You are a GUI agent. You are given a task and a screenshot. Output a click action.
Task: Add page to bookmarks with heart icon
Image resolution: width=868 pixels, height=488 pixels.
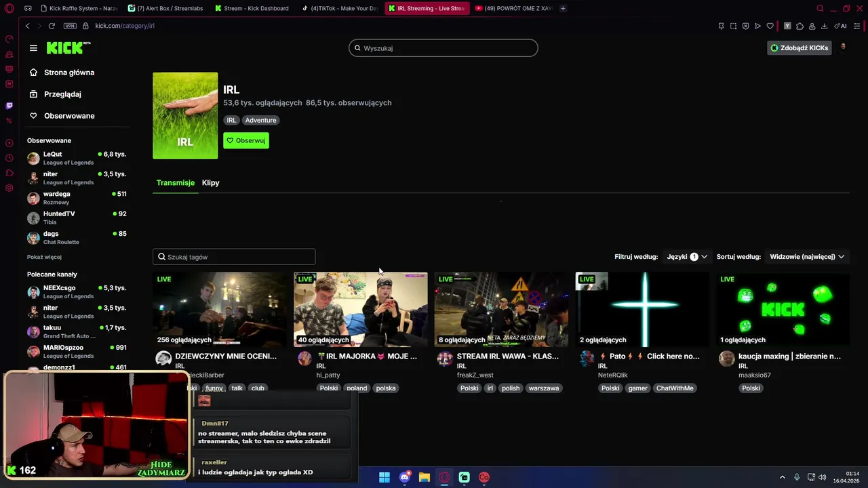click(x=770, y=26)
